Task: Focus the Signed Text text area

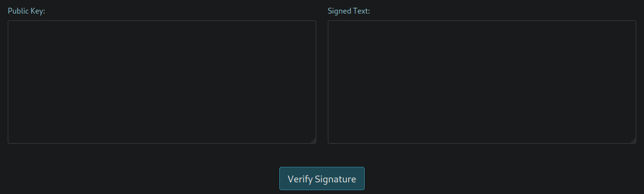Action: coord(482,81)
